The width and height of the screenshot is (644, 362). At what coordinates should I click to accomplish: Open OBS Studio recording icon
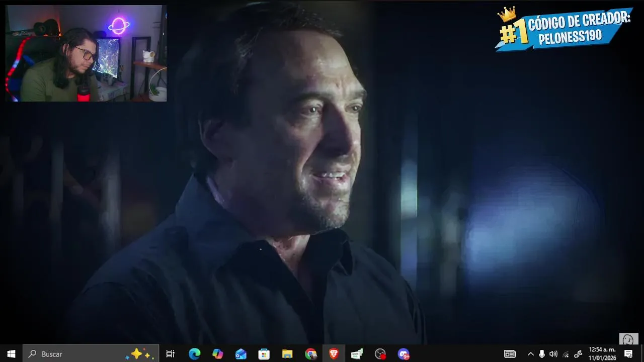tap(380, 354)
